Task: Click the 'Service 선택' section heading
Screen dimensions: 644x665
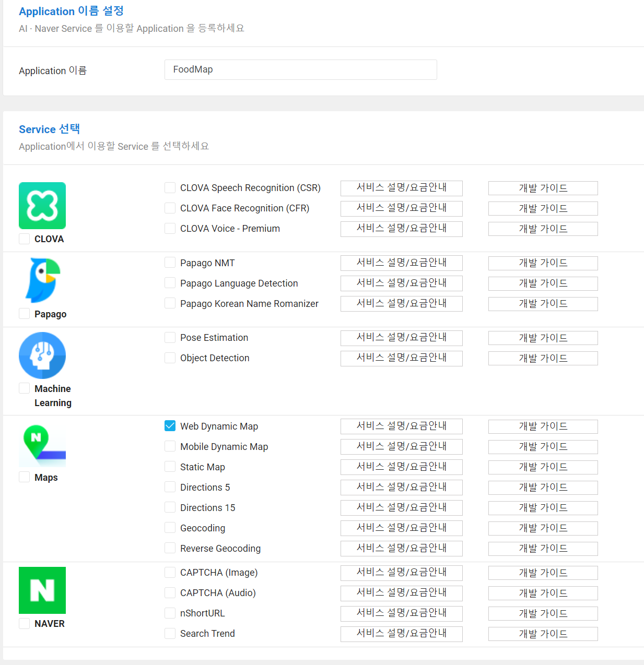Action: [x=50, y=129]
